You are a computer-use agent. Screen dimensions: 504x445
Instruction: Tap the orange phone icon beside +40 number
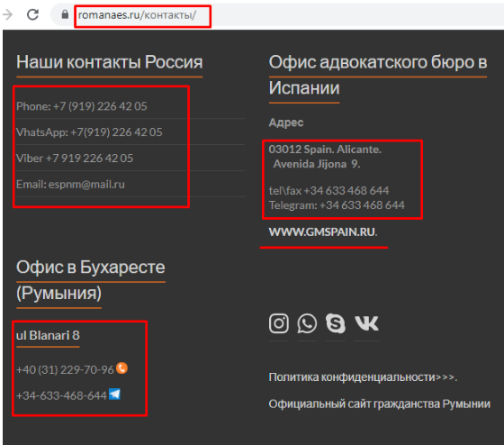pos(121,368)
